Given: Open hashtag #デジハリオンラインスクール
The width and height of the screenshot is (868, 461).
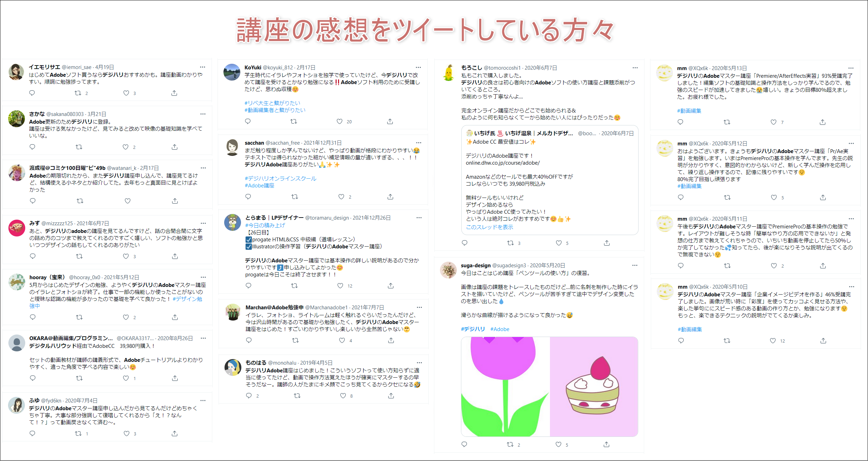Looking at the screenshot, I should pyautogui.click(x=280, y=178).
